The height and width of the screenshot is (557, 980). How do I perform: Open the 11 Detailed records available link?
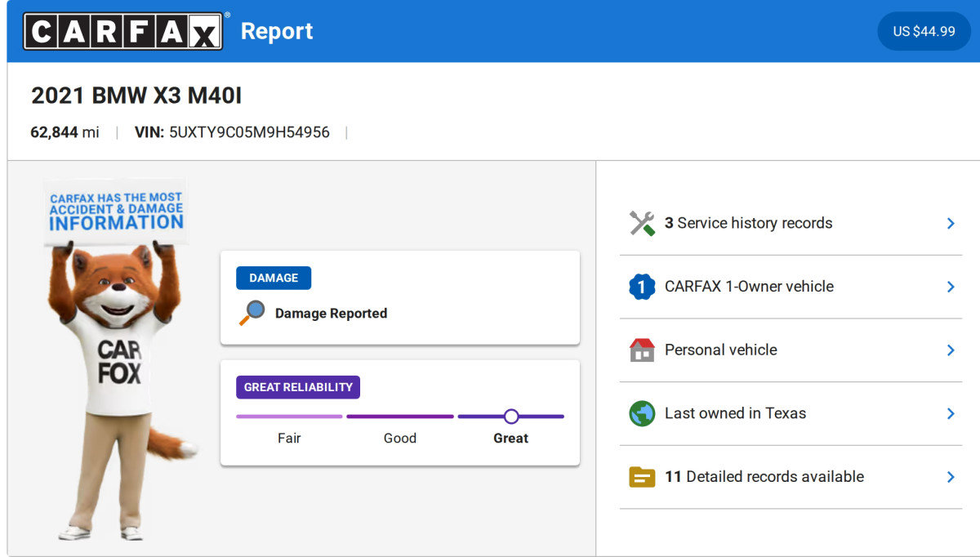pyautogui.click(x=764, y=477)
